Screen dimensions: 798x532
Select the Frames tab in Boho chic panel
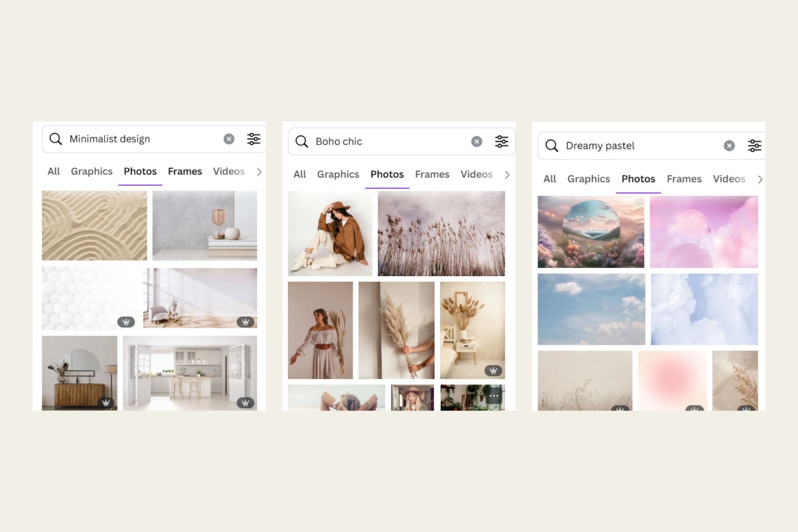click(432, 174)
